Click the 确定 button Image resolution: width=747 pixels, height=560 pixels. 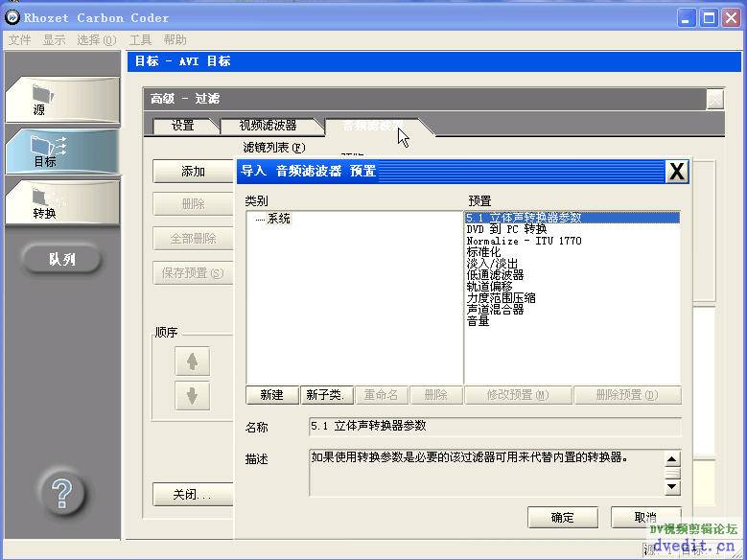[x=563, y=518]
